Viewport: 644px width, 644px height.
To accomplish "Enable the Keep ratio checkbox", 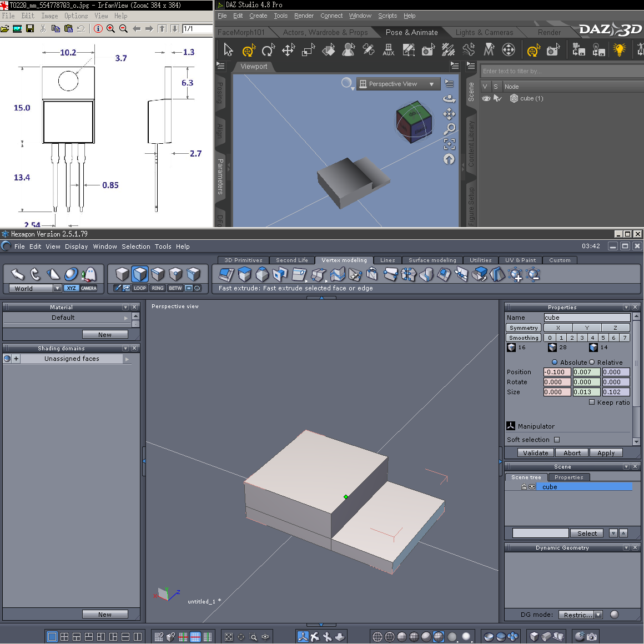I will (x=592, y=402).
